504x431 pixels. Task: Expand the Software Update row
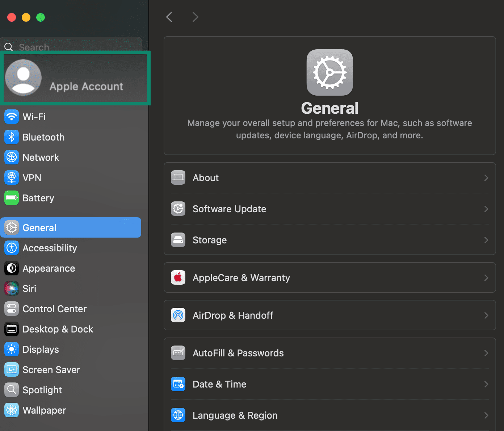coord(329,209)
